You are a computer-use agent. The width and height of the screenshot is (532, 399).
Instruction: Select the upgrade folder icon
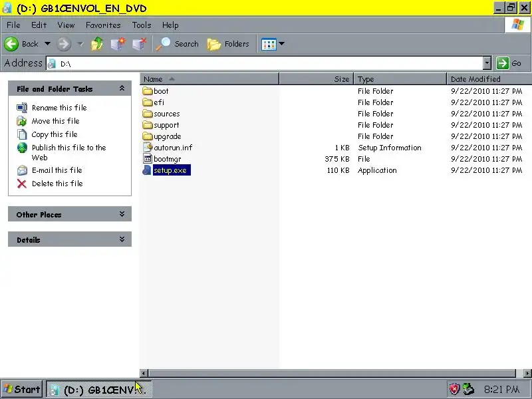(148, 136)
